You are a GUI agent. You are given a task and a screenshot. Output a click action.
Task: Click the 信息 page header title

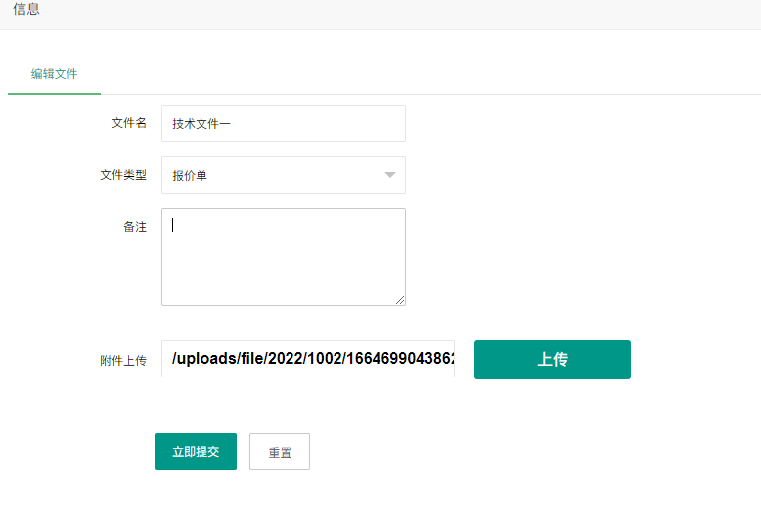(26, 10)
